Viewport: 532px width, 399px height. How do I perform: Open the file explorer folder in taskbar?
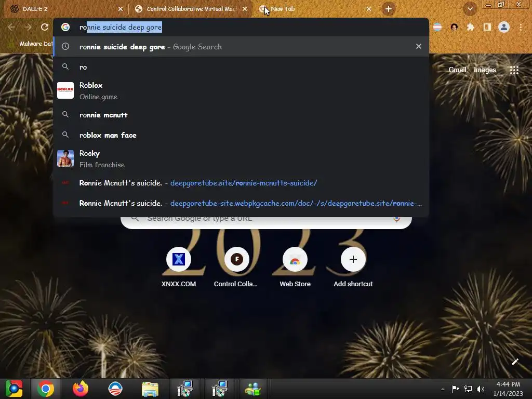(150, 389)
